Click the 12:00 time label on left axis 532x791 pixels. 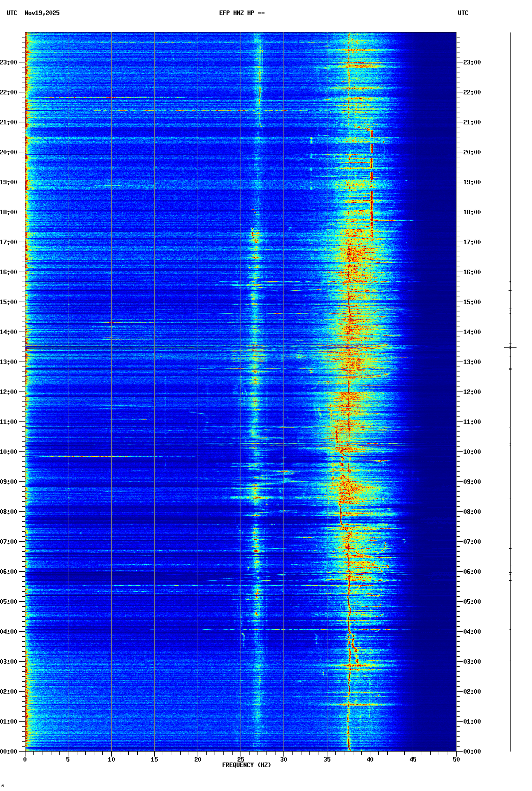pyautogui.click(x=9, y=392)
